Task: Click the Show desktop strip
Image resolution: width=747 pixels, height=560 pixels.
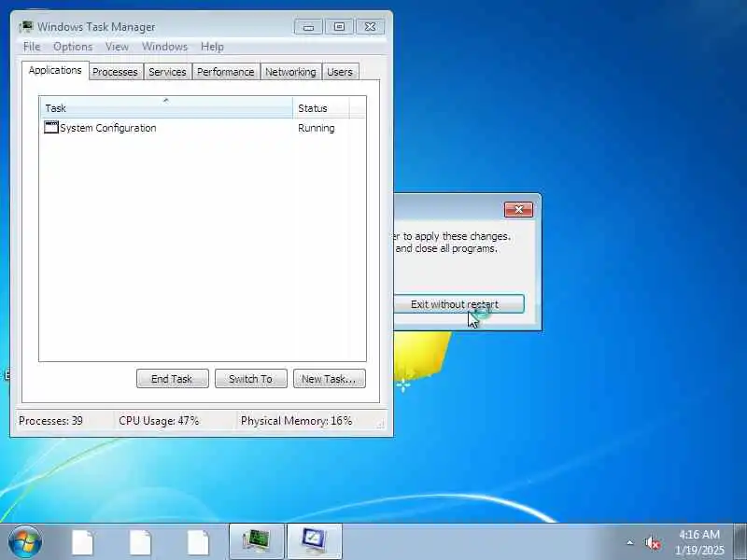Action: 740,541
